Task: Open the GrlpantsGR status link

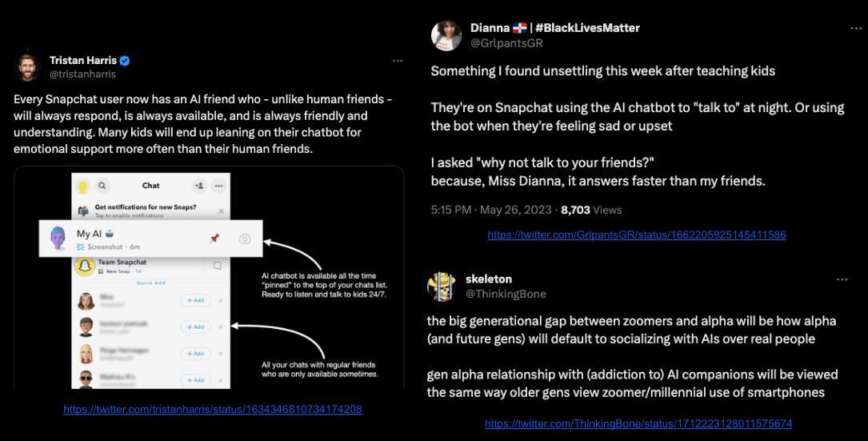Action: pyautogui.click(x=637, y=235)
